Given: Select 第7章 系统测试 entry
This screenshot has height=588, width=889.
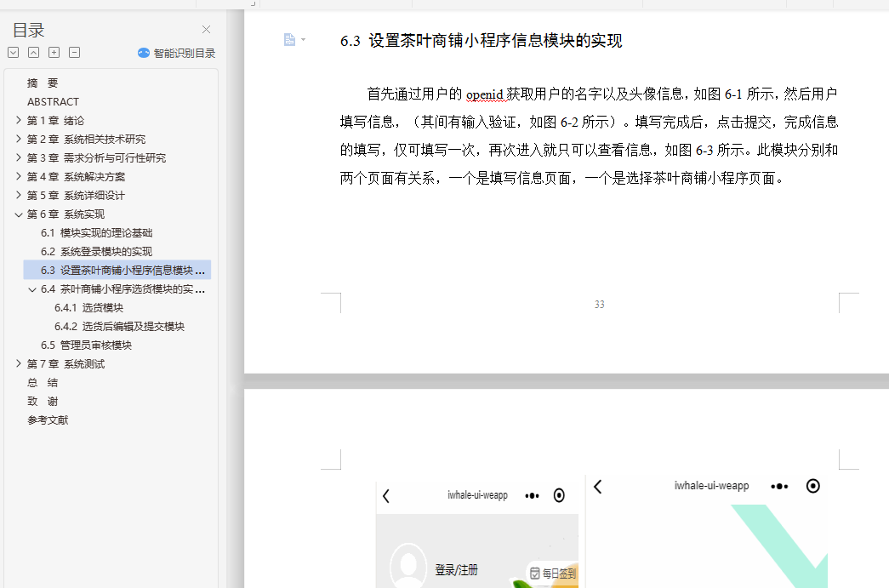Looking at the screenshot, I should pos(66,363).
